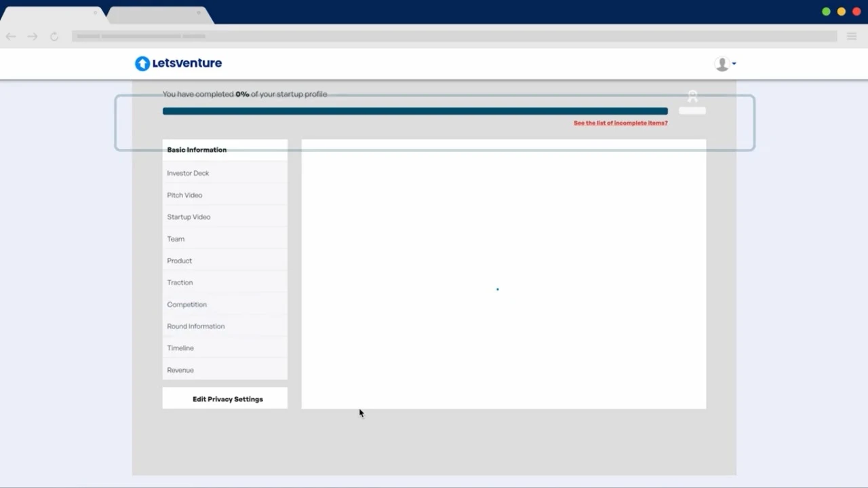Open the user profile avatar menu
The image size is (868, 488).
(x=724, y=64)
